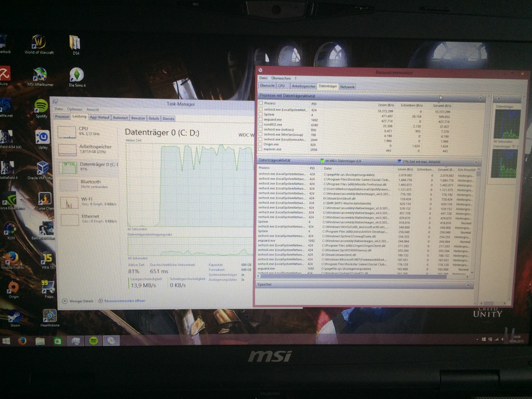532x399 pixels.
Task: Open the Autostart tab in Task-Manager
Action: (120, 118)
